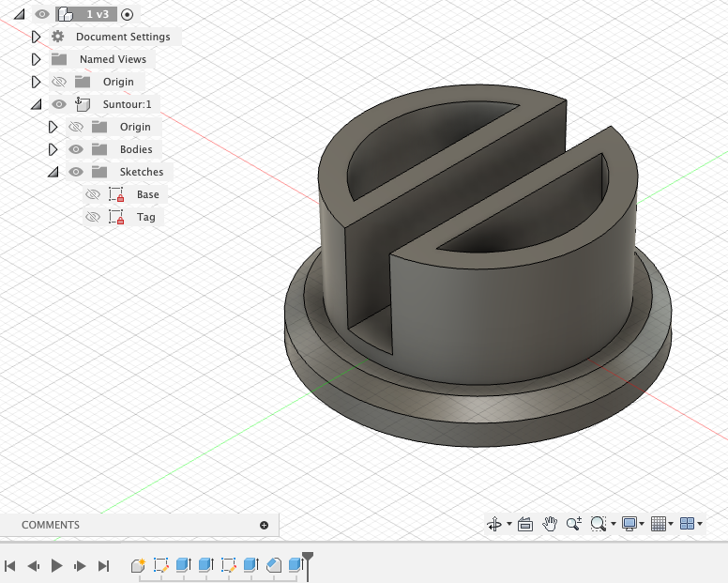Hide the Bodies folder
This screenshot has height=583, width=728.
76,149
